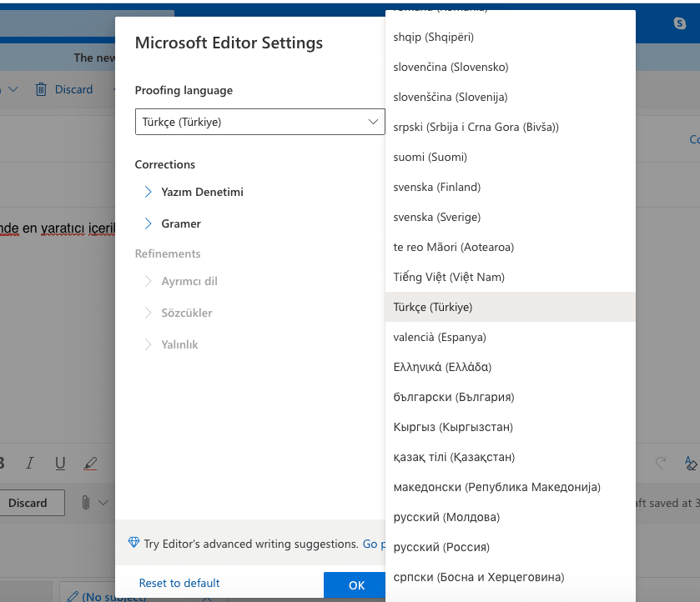This screenshot has width=700, height=602.
Task: Open the Go premium link
Action: [374, 544]
